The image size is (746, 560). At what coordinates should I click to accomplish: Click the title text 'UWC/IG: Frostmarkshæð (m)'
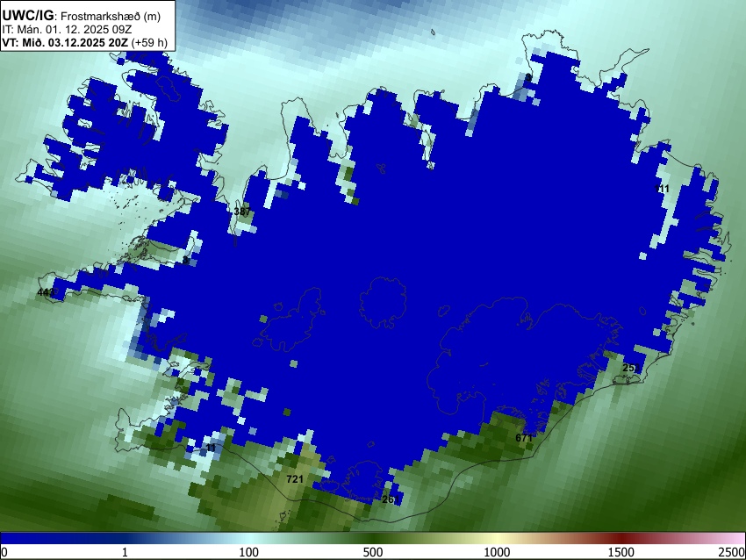82,16
